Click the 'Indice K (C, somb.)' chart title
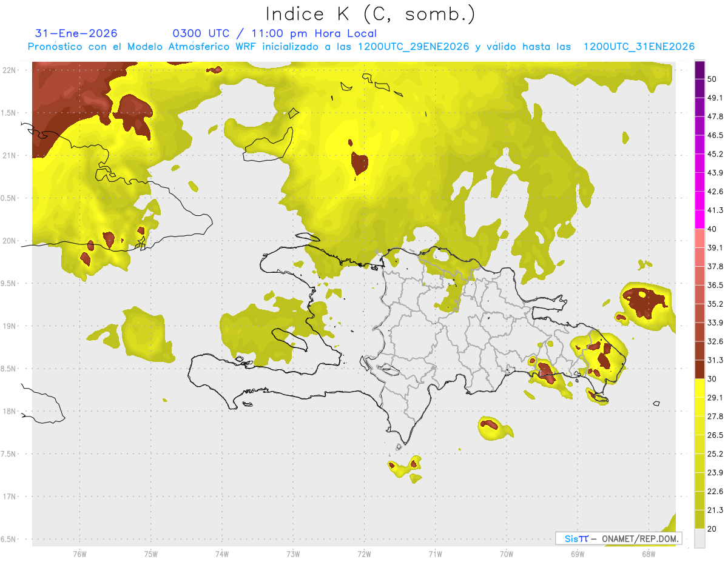 tap(371, 13)
